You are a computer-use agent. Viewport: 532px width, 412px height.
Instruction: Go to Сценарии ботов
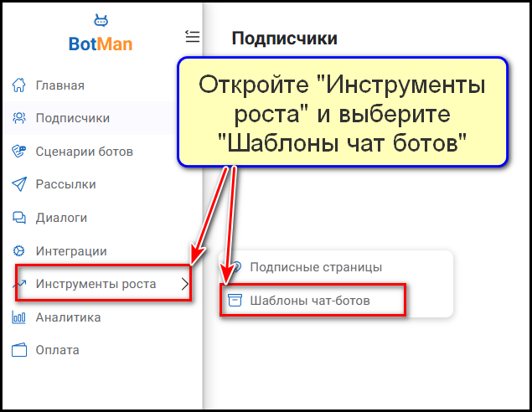coord(85,152)
